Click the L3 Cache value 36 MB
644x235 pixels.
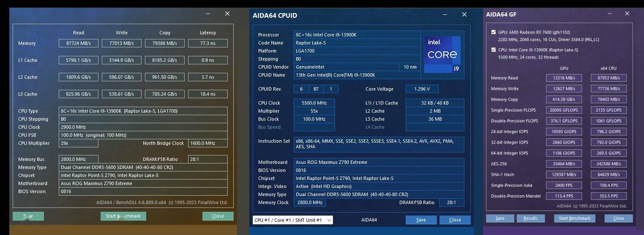pos(435,119)
